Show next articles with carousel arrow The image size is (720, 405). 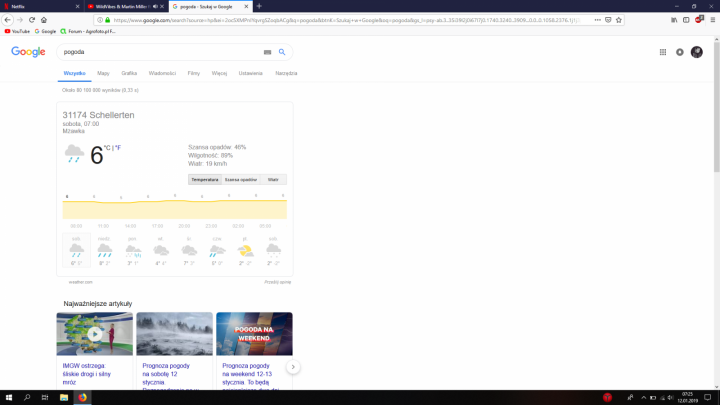point(293,366)
